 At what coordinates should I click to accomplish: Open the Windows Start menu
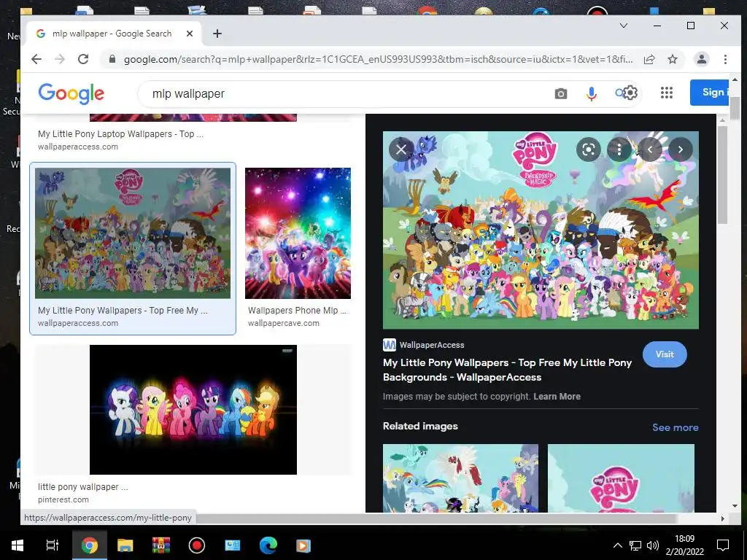[18, 545]
